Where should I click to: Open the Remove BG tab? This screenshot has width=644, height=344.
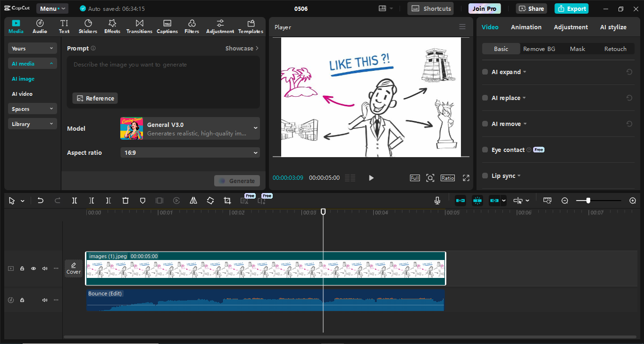(539, 49)
